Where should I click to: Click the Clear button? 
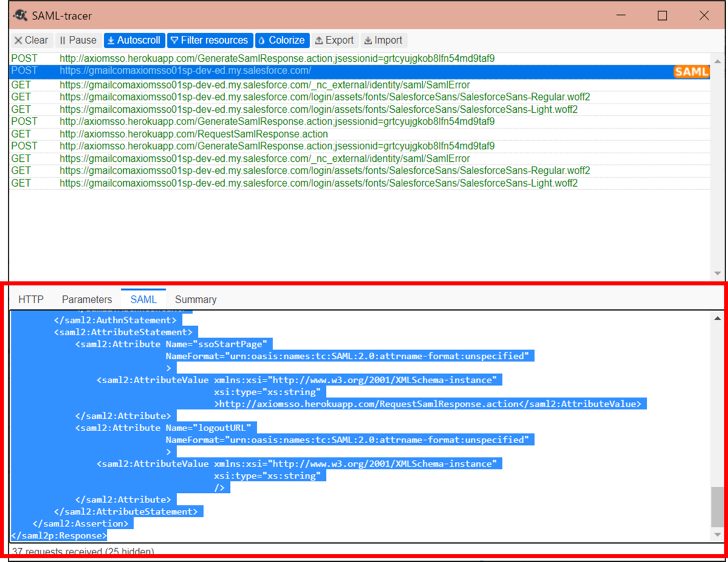(31, 41)
